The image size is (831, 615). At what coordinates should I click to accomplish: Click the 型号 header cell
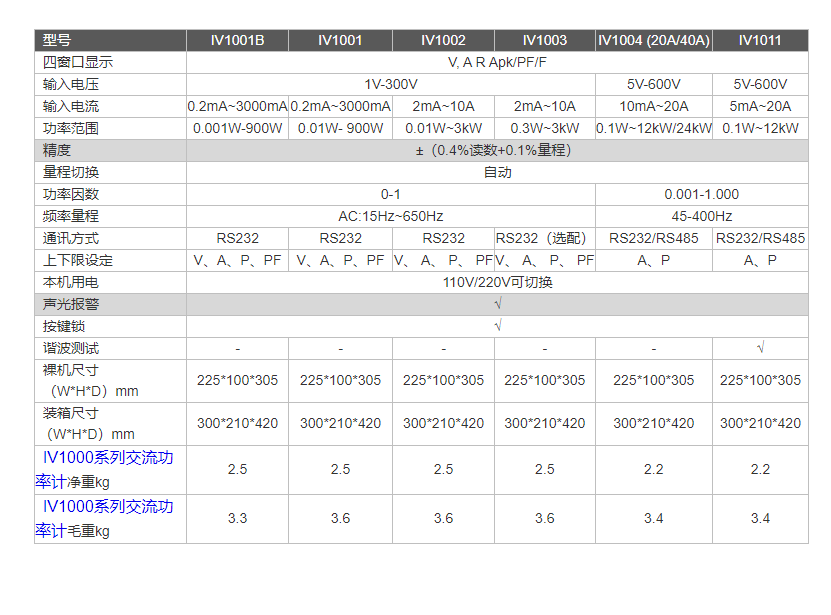(x=58, y=41)
